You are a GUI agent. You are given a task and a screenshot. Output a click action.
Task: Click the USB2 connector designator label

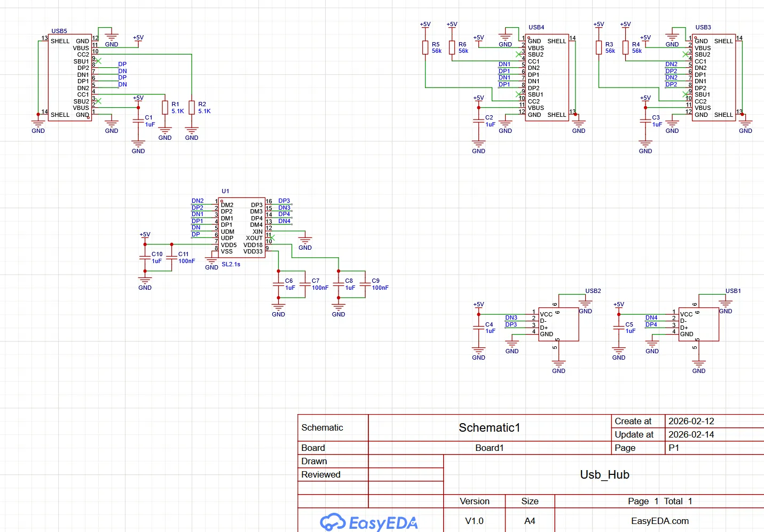pyautogui.click(x=593, y=291)
